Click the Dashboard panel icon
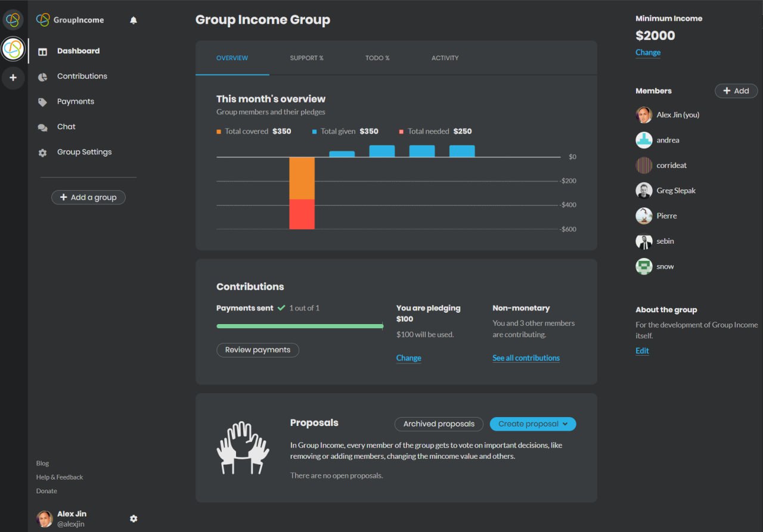 (x=42, y=52)
